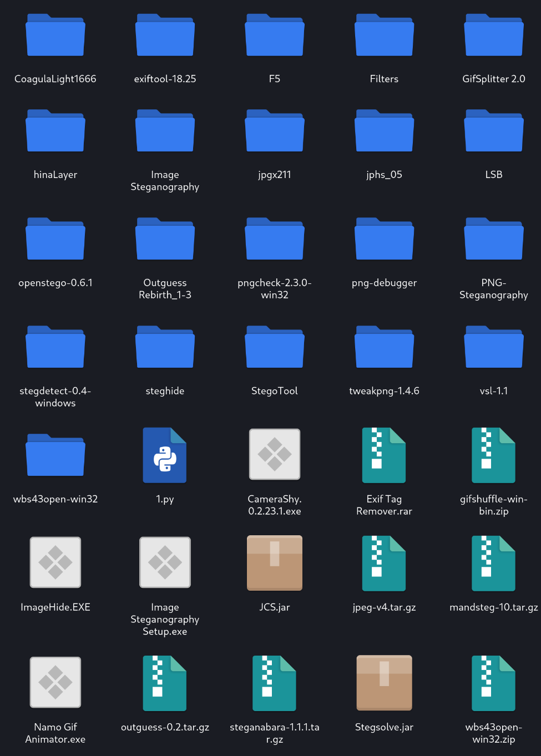Select the Filters folder icon

384,35
